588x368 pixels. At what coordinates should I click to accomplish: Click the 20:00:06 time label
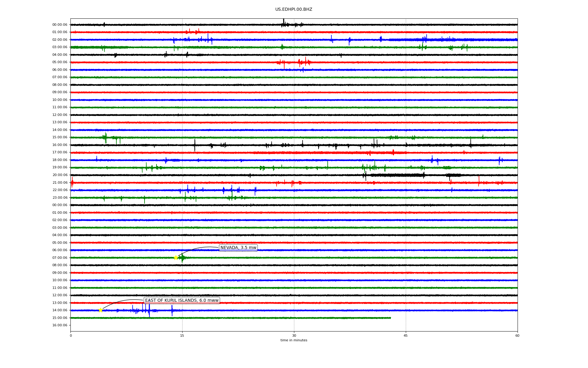(x=60, y=175)
